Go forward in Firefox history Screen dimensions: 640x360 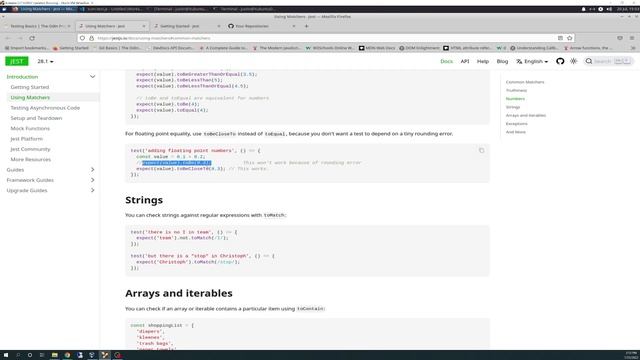pos(20,38)
